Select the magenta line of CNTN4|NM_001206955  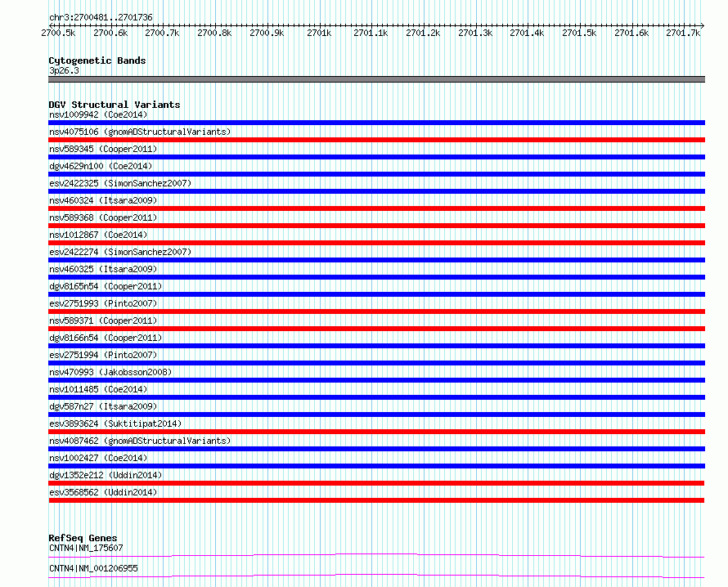[x=376, y=576]
